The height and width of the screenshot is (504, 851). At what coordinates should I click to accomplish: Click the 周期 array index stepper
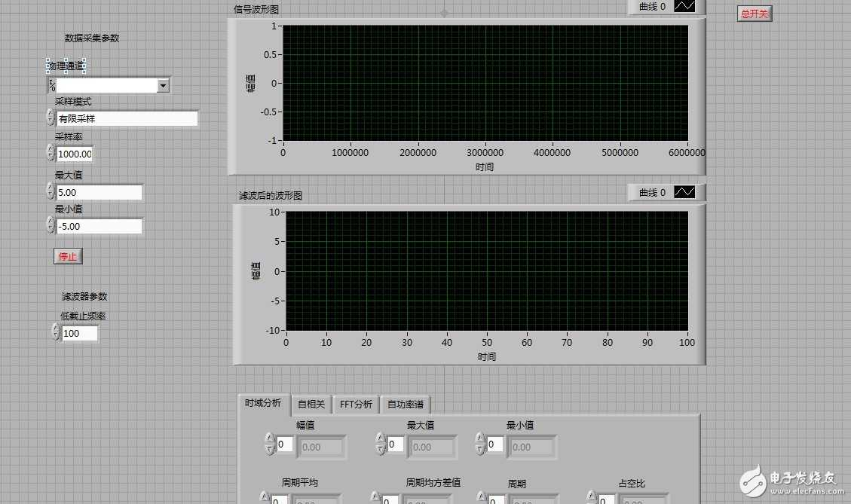(x=482, y=497)
